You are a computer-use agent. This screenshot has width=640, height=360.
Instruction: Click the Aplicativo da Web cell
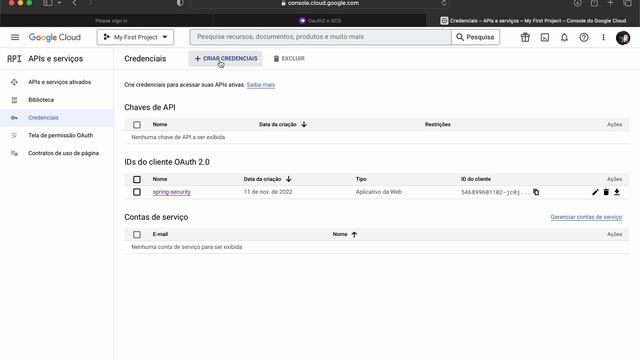[x=379, y=192]
